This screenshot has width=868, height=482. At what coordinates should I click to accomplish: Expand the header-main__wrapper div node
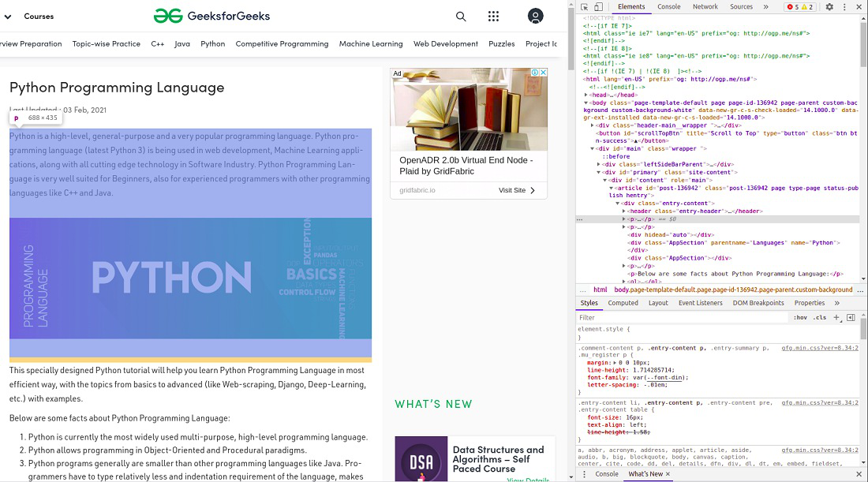click(593, 125)
